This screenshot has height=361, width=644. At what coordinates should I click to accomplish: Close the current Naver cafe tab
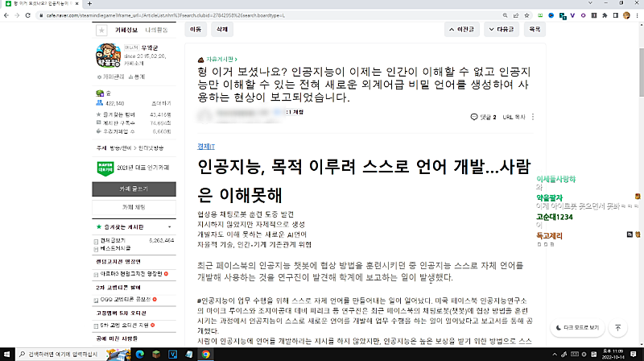pos(76,4)
